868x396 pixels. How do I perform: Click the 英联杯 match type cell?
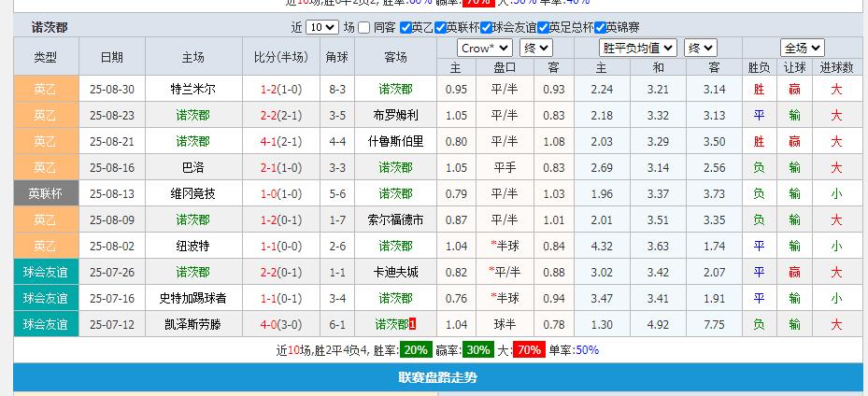[x=46, y=194]
